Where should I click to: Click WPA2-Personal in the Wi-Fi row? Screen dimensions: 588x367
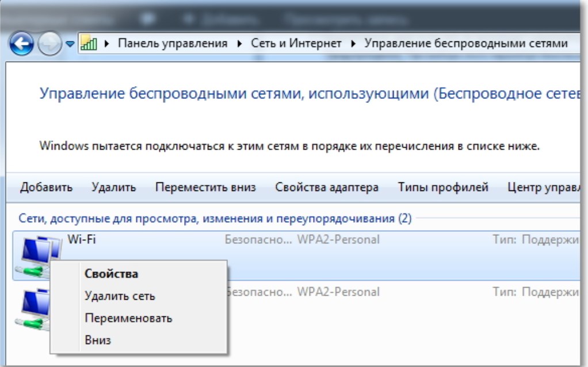(338, 239)
